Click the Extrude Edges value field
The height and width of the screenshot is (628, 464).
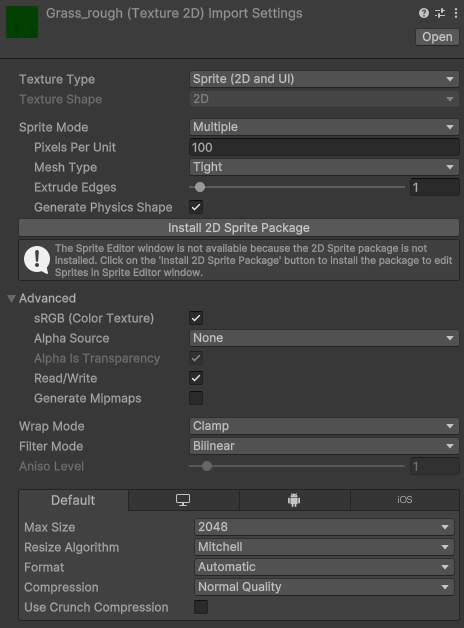(x=435, y=187)
